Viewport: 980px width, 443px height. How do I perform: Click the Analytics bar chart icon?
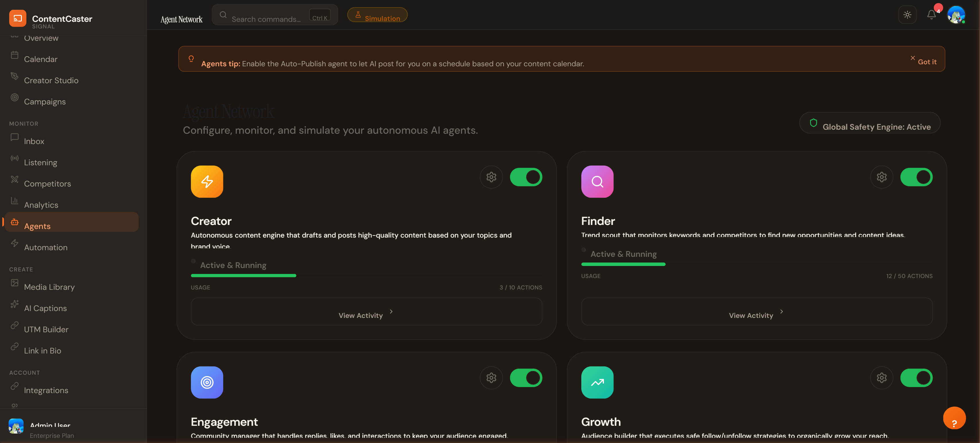(14, 201)
